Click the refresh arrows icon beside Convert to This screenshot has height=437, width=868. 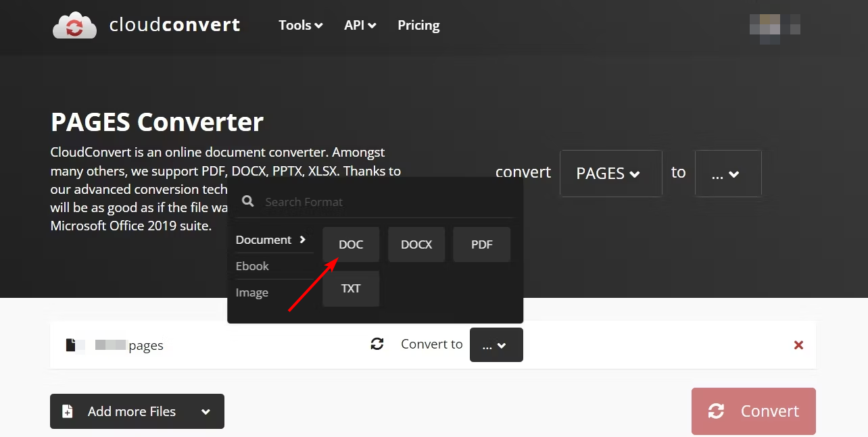coord(377,344)
